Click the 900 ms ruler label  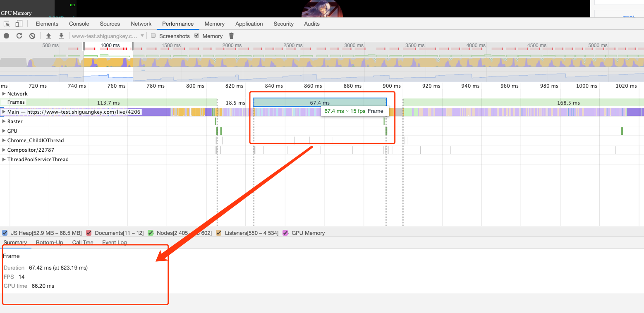392,86
